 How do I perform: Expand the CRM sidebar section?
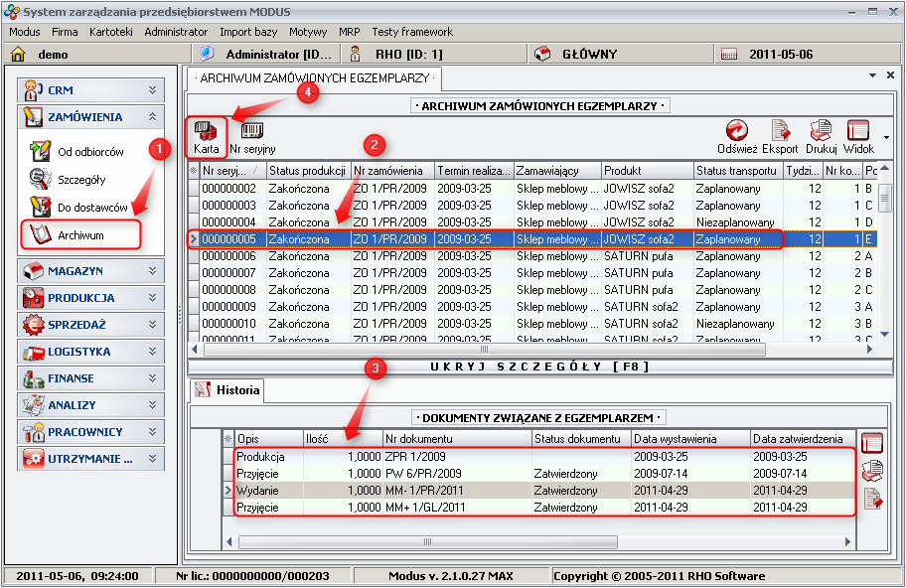[89, 89]
